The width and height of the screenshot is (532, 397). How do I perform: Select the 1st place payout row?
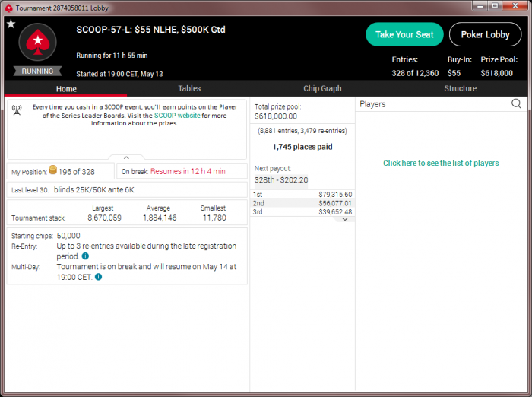(302, 194)
